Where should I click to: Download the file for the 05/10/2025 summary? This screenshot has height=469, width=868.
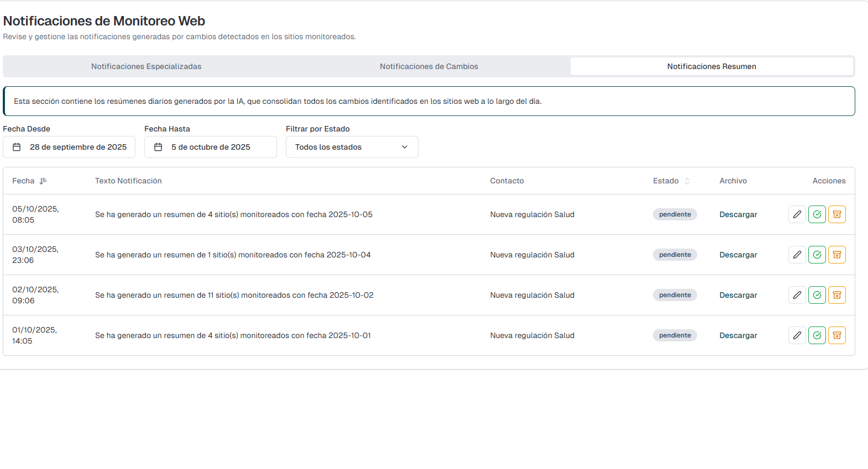point(738,214)
